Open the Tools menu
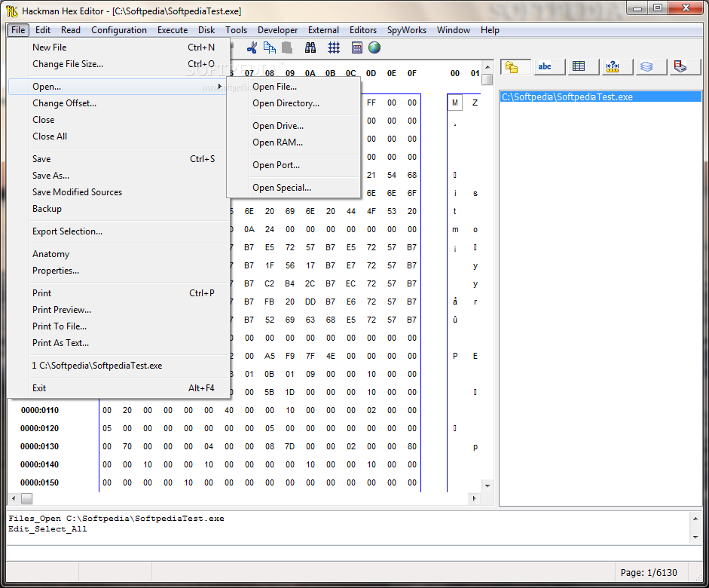The width and height of the screenshot is (709, 588). (x=236, y=30)
